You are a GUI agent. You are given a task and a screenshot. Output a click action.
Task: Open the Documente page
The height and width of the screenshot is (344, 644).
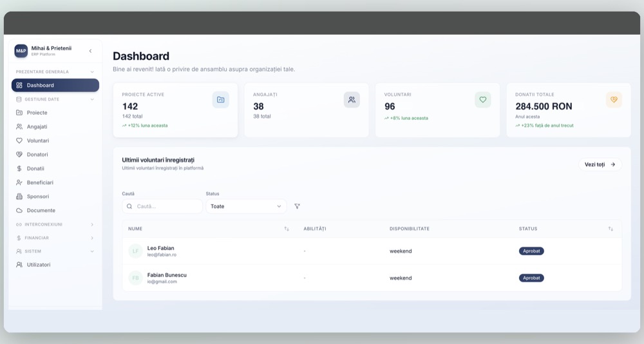(x=55, y=211)
